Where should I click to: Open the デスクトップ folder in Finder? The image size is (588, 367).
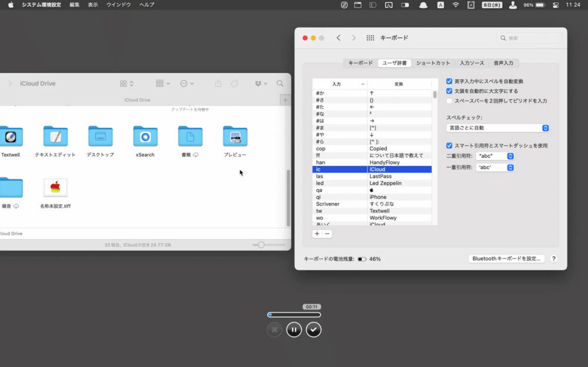(x=100, y=136)
